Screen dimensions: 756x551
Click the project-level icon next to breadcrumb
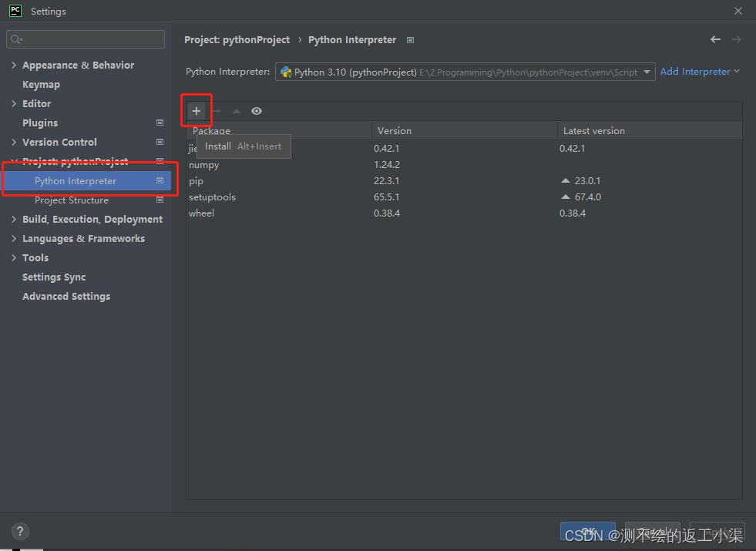[410, 40]
